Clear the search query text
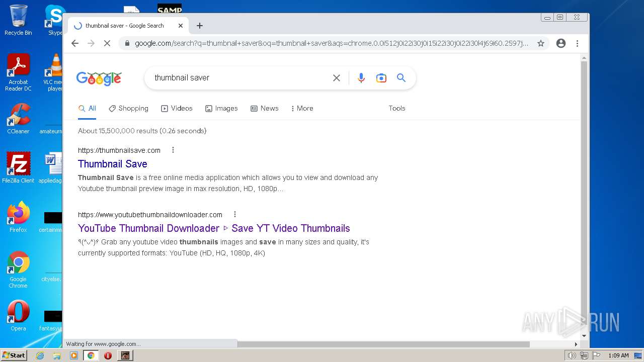Viewport: 644px width, 362px height. 337,78
